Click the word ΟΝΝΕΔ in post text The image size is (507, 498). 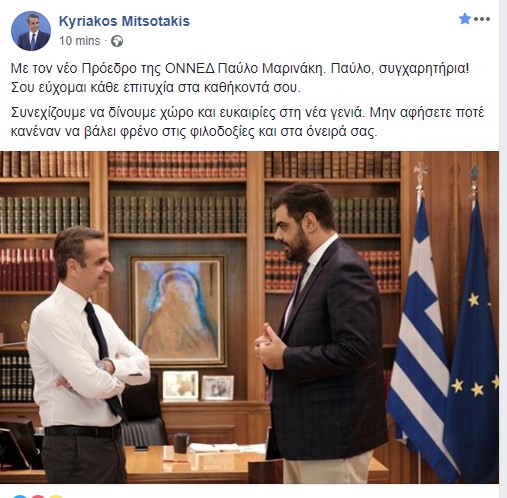[190, 68]
